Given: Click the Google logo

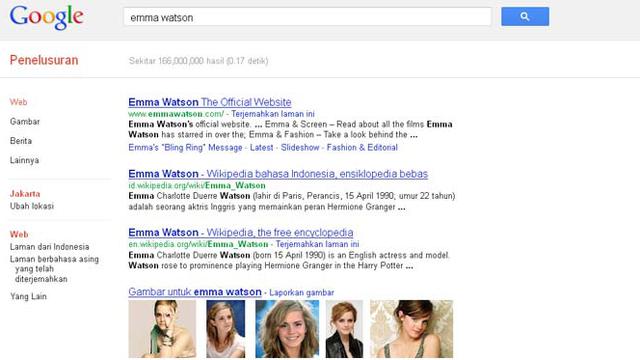Looking at the screenshot, I should [x=47, y=17].
